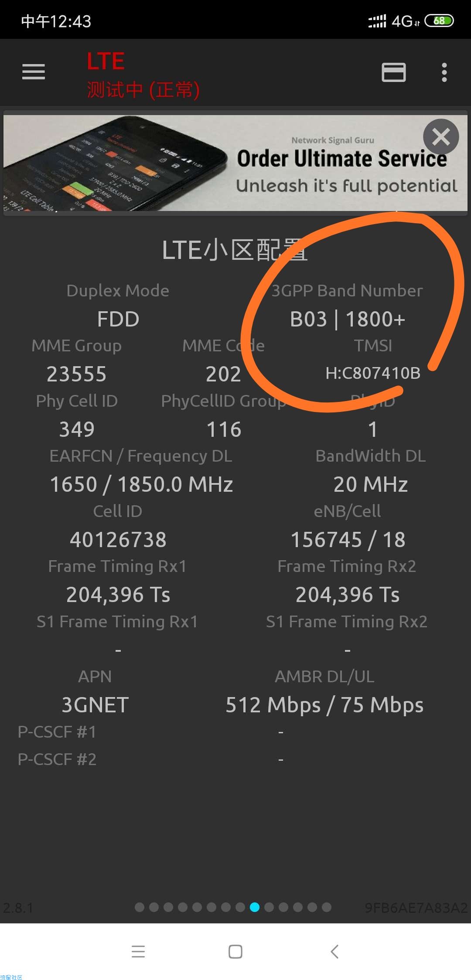The width and height of the screenshot is (471, 980).
Task: Jump to the last page indicator dot
Action: [327, 907]
